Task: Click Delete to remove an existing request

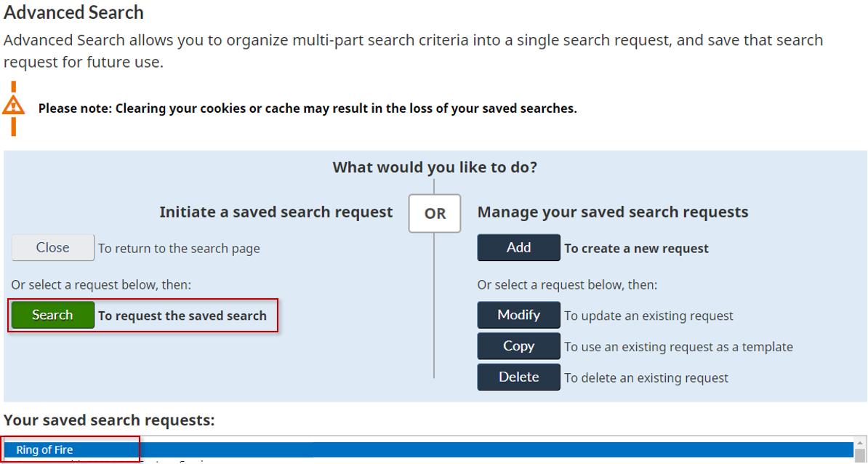Action: point(518,377)
